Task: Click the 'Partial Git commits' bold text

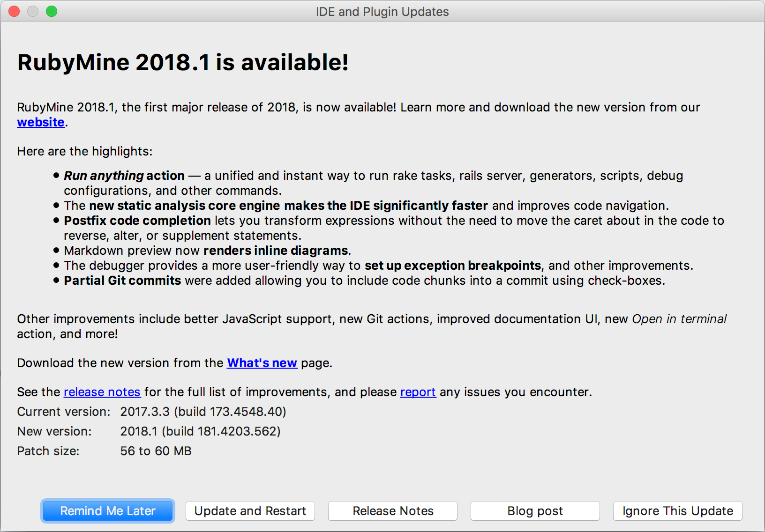Action: point(122,281)
